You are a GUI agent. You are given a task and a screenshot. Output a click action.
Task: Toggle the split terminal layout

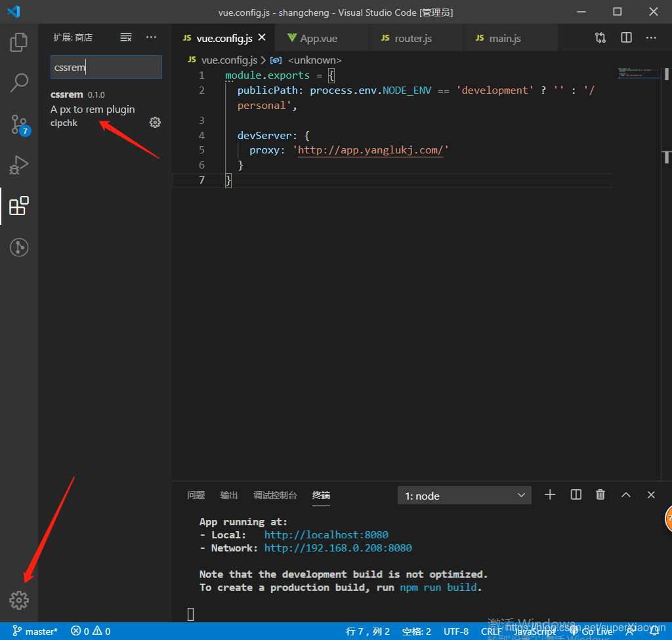click(x=576, y=494)
